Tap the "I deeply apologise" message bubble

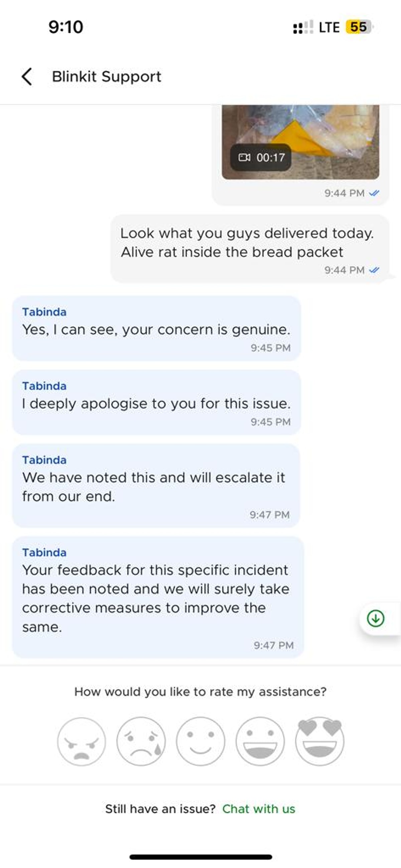tap(156, 402)
